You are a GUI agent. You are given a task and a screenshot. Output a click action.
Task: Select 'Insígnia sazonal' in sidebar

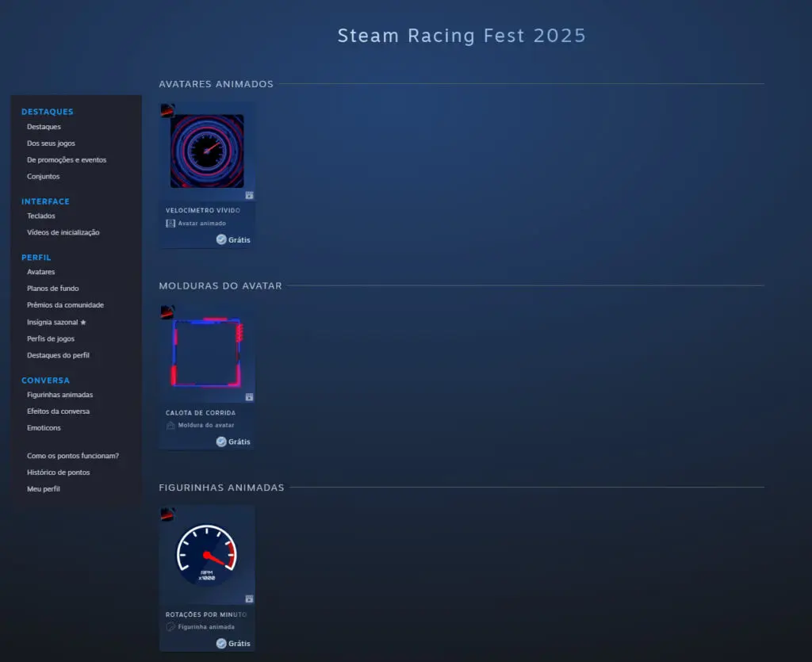tap(52, 322)
